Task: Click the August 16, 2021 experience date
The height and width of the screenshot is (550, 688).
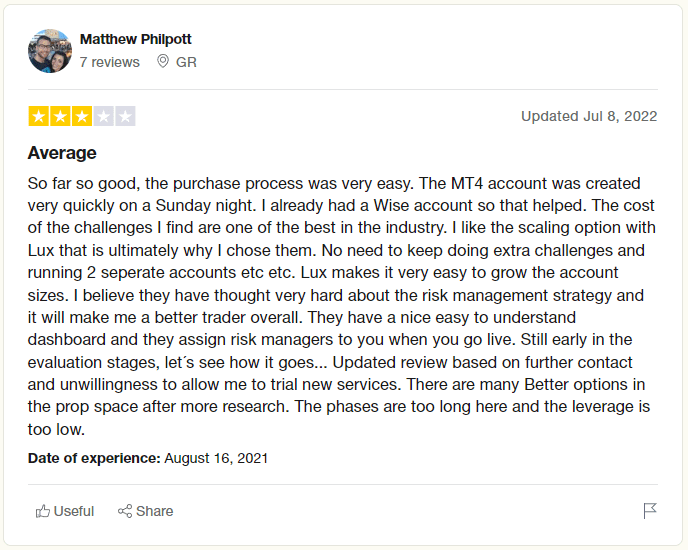Action: click(x=216, y=458)
